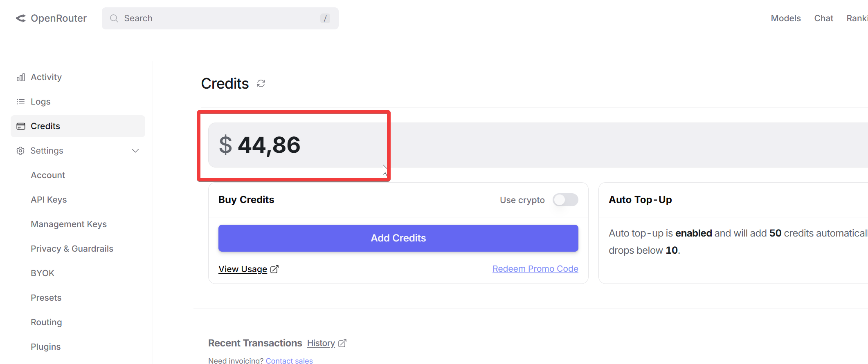Toggle the Use crypto switch
The height and width of the screenshot is (364, 868).
coord(565,200)
